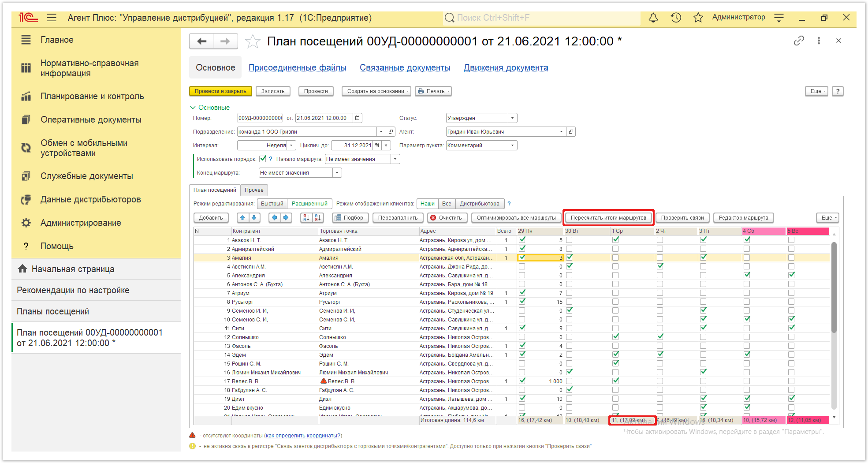Viewport: 868px width, 463px height.
Task: Collapse the 'Основные' section
Action: pos(193,108)
